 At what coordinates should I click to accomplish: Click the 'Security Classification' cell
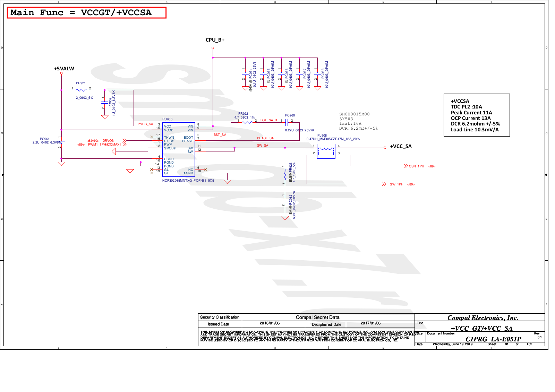coord(220,317)
